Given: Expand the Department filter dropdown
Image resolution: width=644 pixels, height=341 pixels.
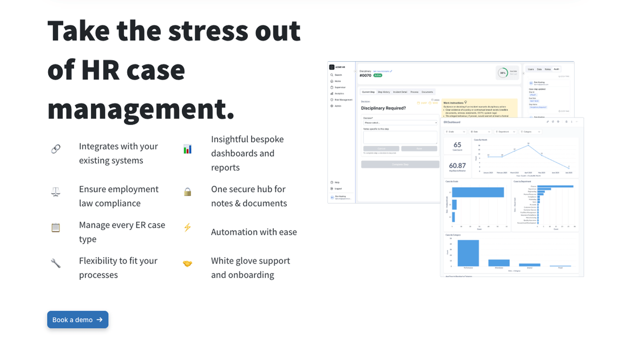Looking at the screenshot, I should pyautogui.click(x=505, y=132).
